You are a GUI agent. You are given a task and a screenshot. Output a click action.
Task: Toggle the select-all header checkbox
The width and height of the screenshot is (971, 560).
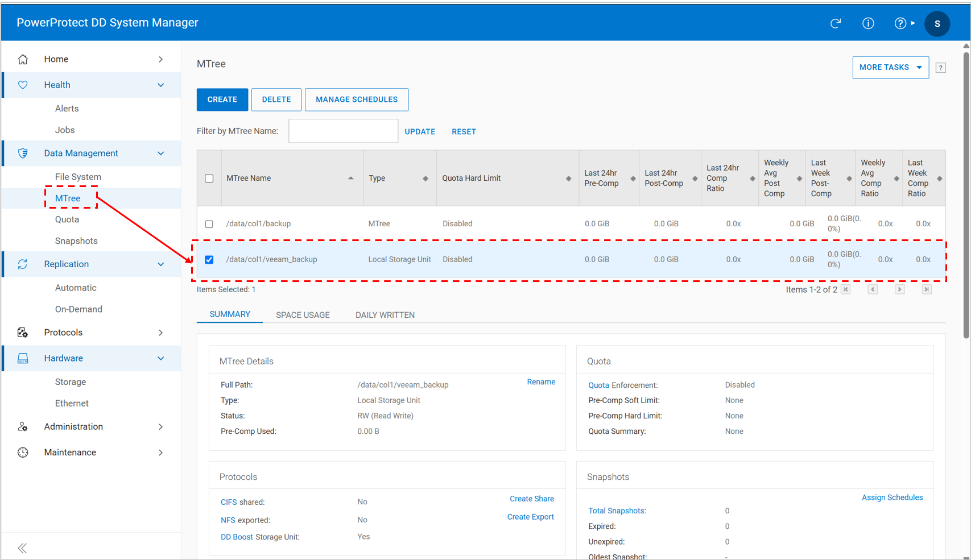[209, 179]
